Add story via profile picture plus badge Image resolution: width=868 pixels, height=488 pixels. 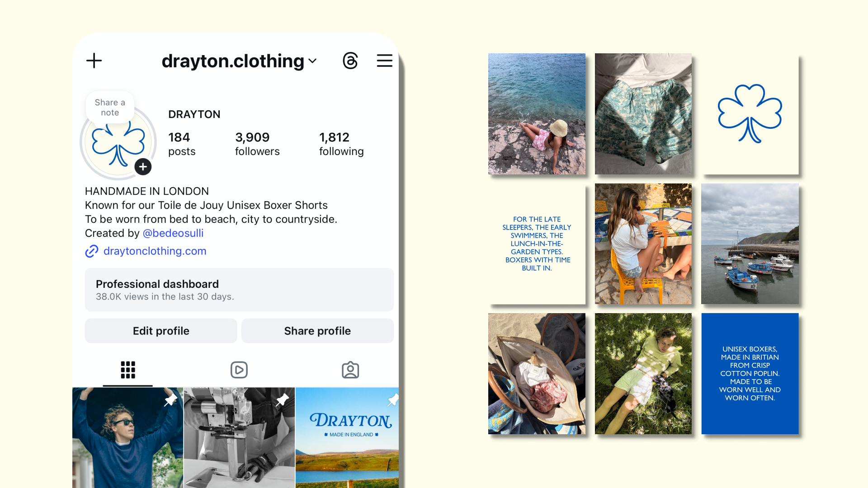pos(143,167)
